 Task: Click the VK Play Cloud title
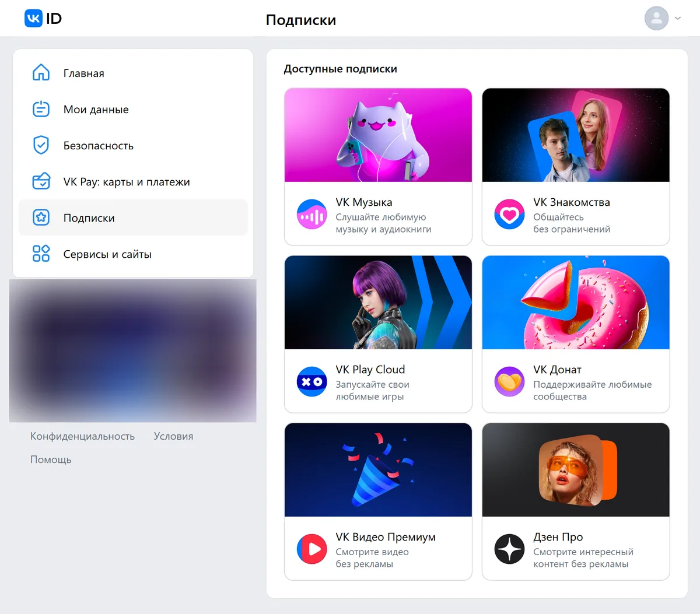coord(370,370)
